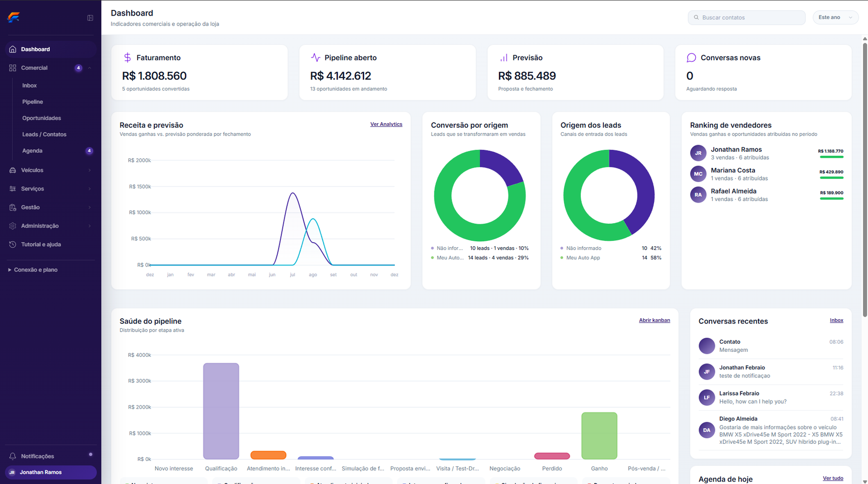Image resolution: width=868 pixels, height=484 pixels.
Task: Click Rafael Almeida RA avatar
Action: (x=698, y=195)
